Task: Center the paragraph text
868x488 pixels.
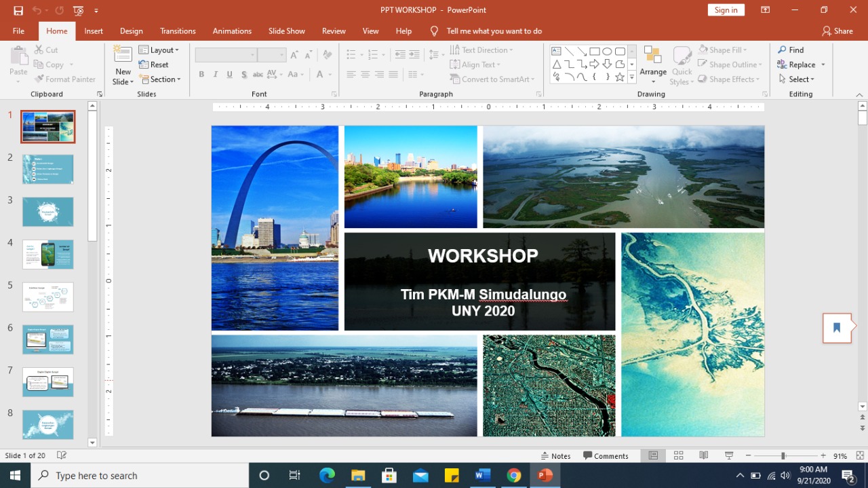Action: 365,75
